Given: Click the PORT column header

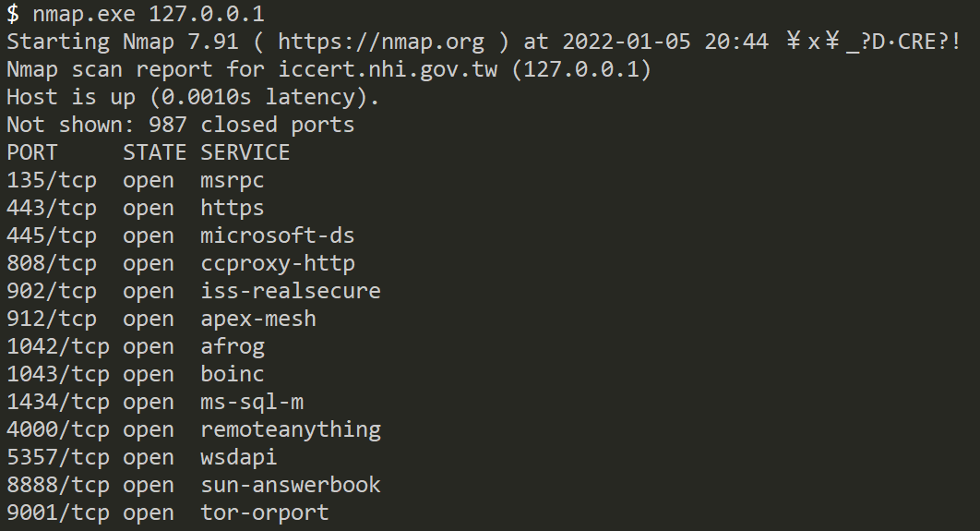Looking at the screenshot, I should coord(31,152).
